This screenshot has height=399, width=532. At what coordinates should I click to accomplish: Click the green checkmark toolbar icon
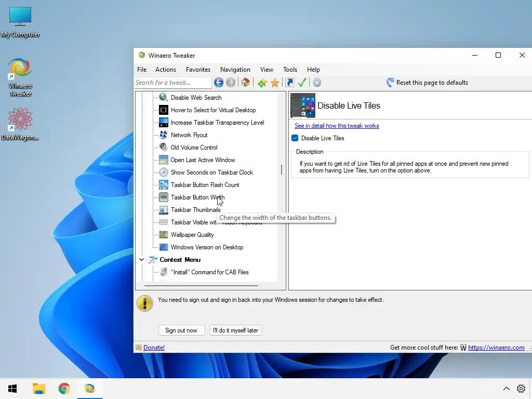[x=302, y=83]
